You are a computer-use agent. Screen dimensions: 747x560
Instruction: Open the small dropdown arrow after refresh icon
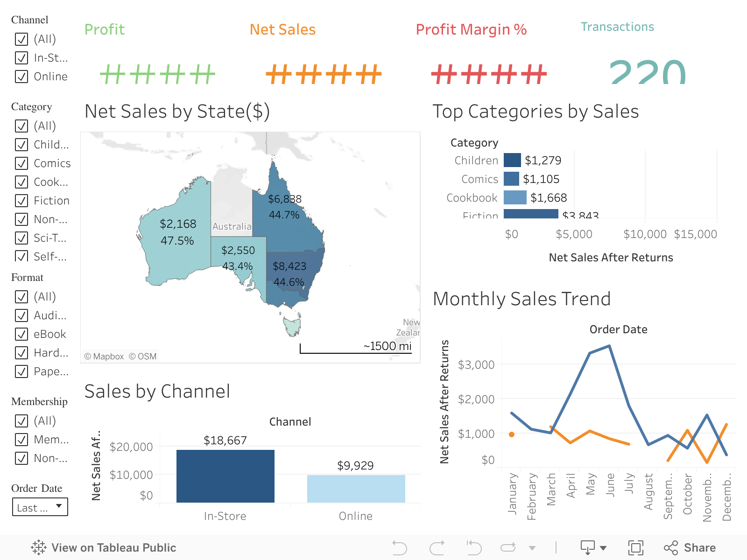pos(532,548)
